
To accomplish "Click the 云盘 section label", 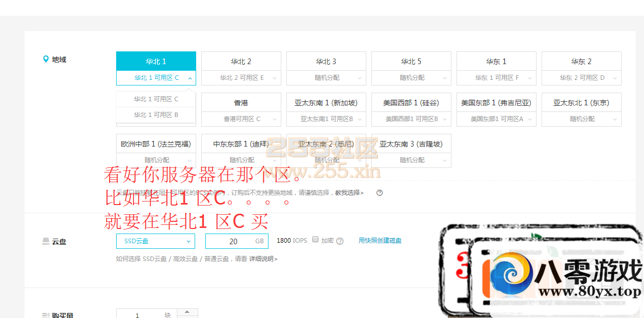I will tap(59, 242).
